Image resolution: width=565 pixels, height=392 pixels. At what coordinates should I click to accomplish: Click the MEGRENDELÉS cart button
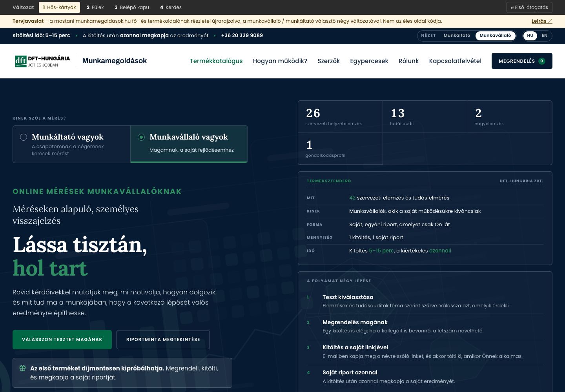522,61
